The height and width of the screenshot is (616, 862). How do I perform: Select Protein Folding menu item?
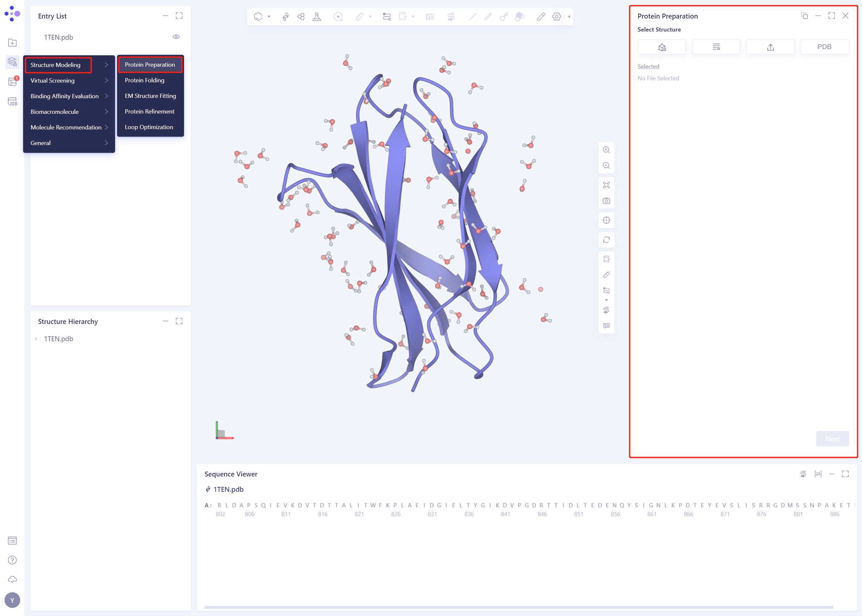pos(144,80)
